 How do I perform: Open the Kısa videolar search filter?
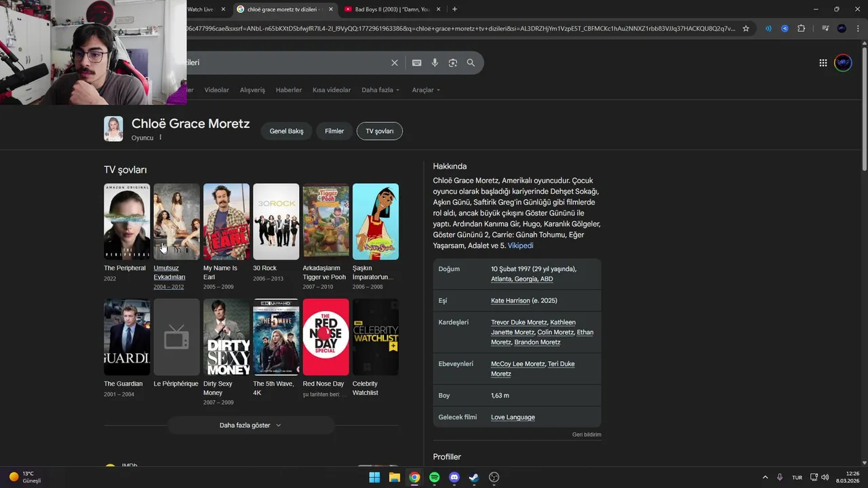click(332, 90)
